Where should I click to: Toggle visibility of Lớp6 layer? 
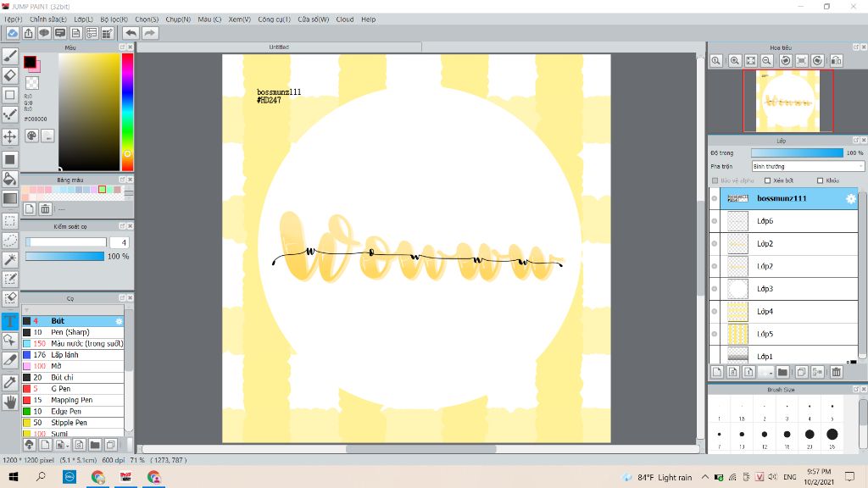(714, 221)
